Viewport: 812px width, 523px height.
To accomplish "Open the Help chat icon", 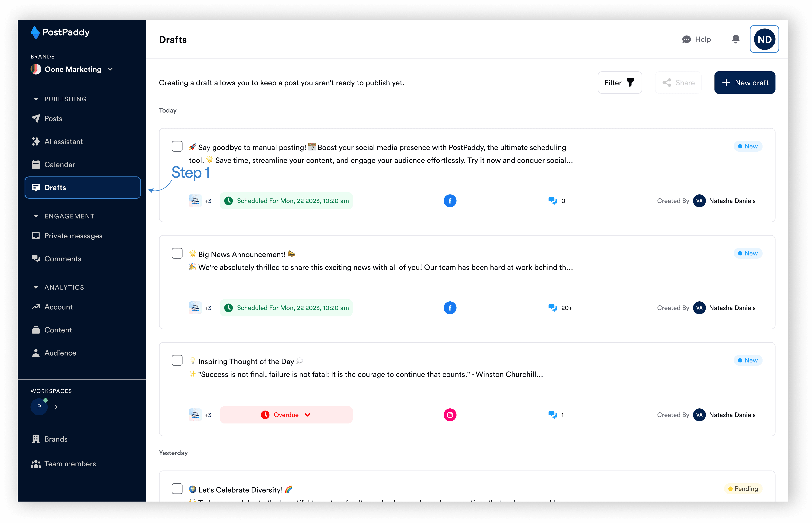I will pyautogui.click(x=686, y=39).
